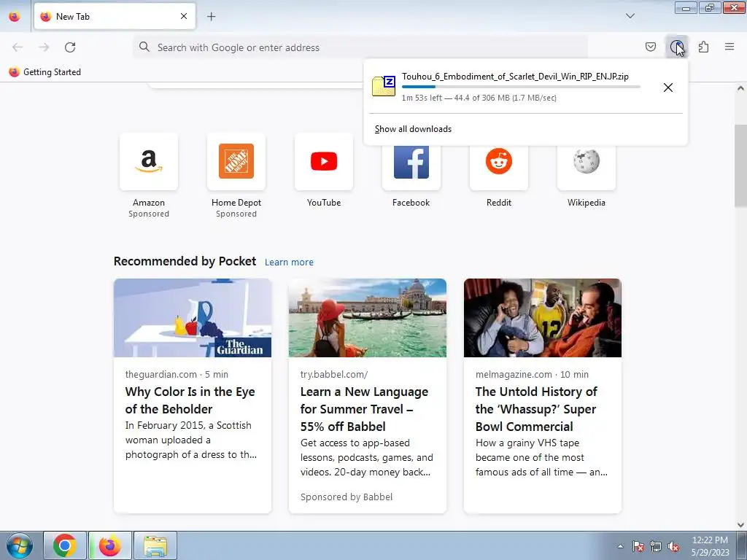Click the scrollbar down arrow
The image size is (747, 560).
[x=740, y=525]
